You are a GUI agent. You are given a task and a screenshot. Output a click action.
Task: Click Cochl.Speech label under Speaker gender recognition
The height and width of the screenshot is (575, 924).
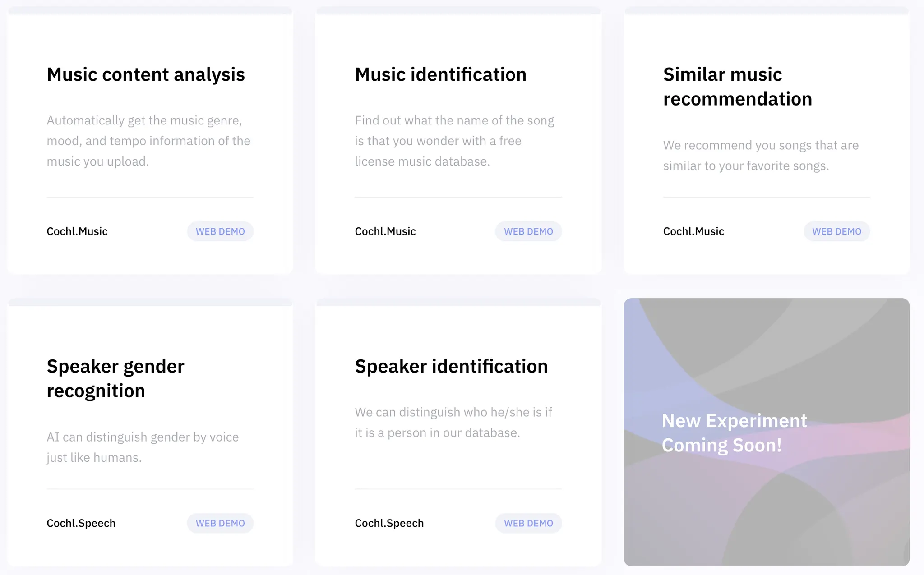(81, 523)
